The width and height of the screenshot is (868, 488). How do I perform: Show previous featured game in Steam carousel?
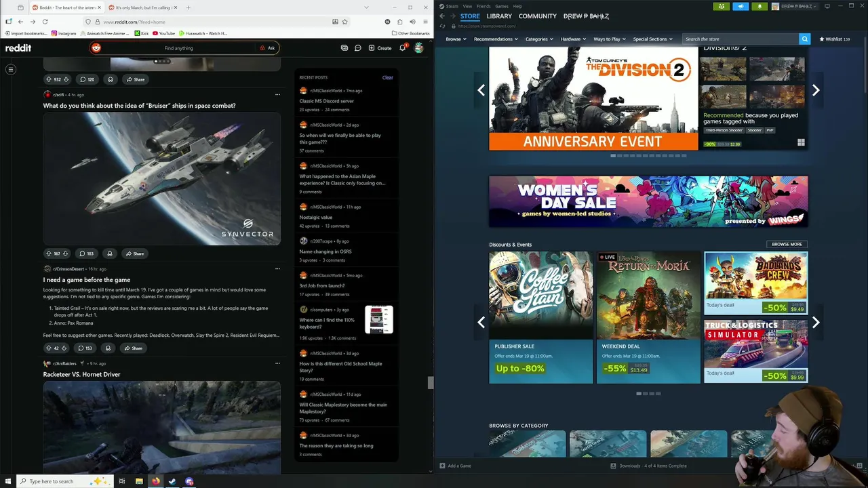pos(481,90)
